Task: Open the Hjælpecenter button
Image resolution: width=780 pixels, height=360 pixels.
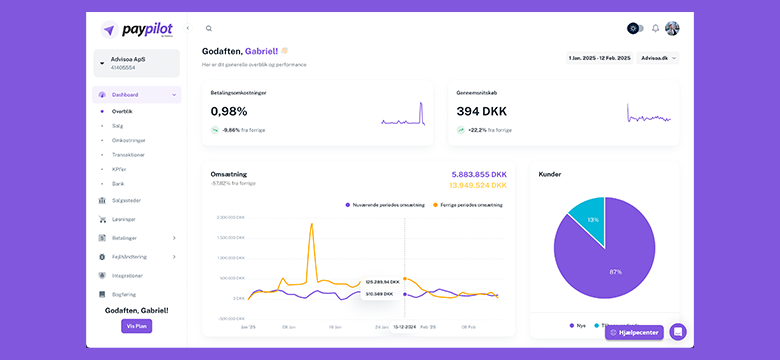Action: 634,333
